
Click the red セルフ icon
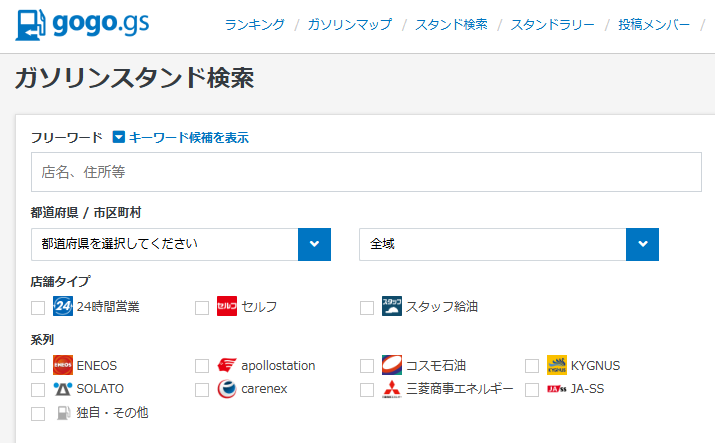point(227,306)
